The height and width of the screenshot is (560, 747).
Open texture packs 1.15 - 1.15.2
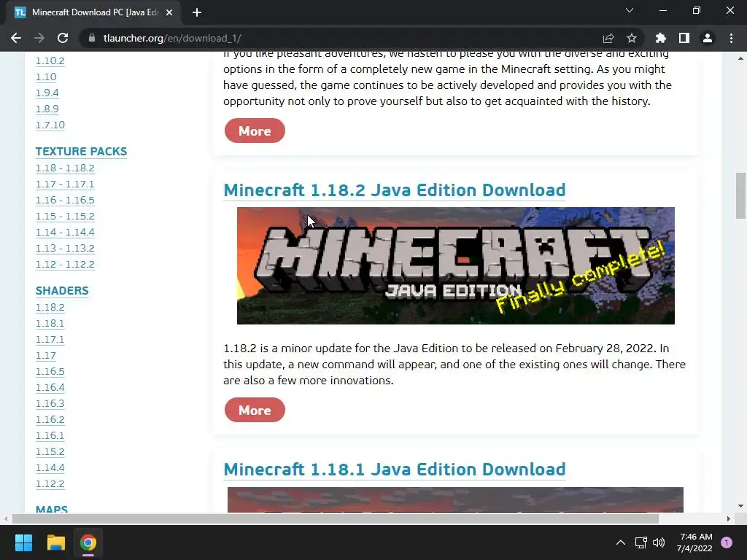[65, 216]
